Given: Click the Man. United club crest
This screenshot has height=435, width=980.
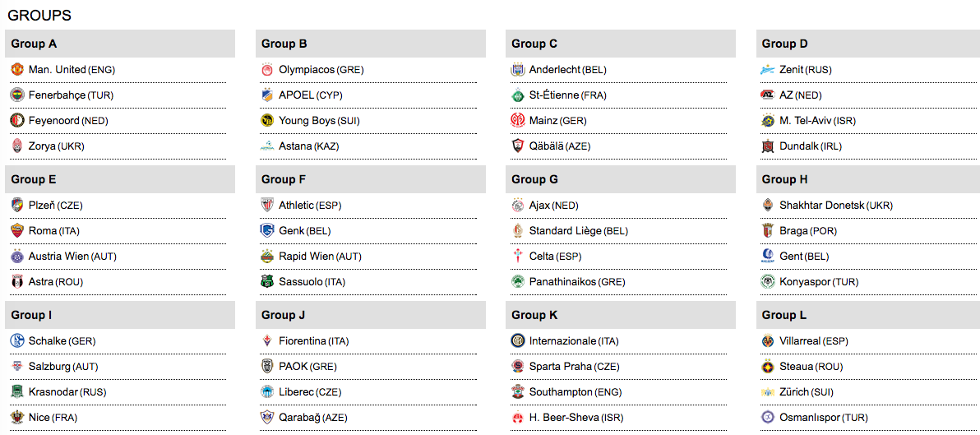Looking at the screenshot, I should tap(18, 70).
